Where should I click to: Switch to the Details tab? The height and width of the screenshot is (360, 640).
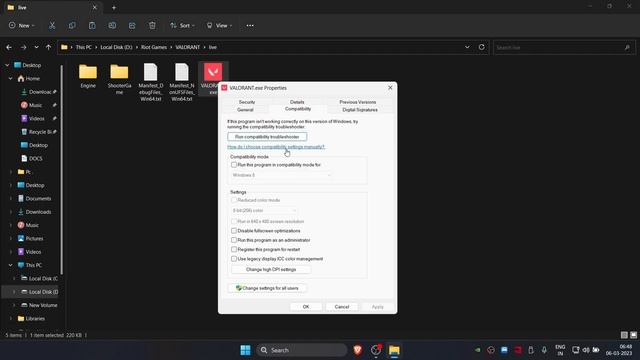coord(297,102)
